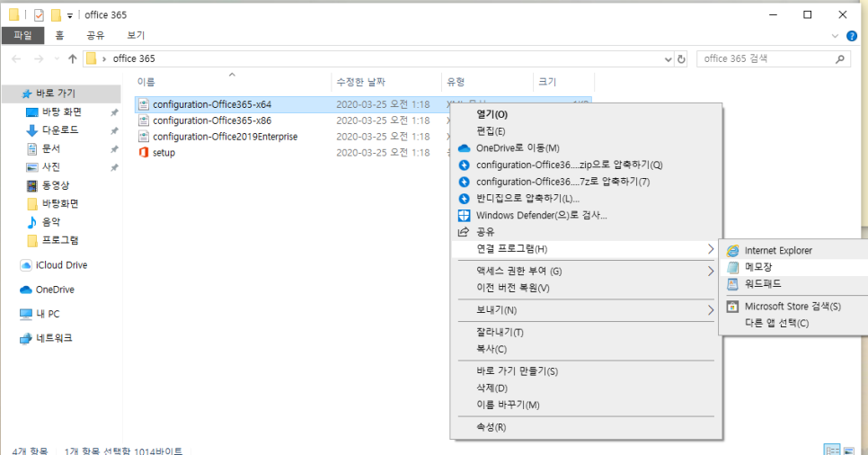
Task: Choose 열기(O) in the context menu
Action: click(x=587, y=115)
